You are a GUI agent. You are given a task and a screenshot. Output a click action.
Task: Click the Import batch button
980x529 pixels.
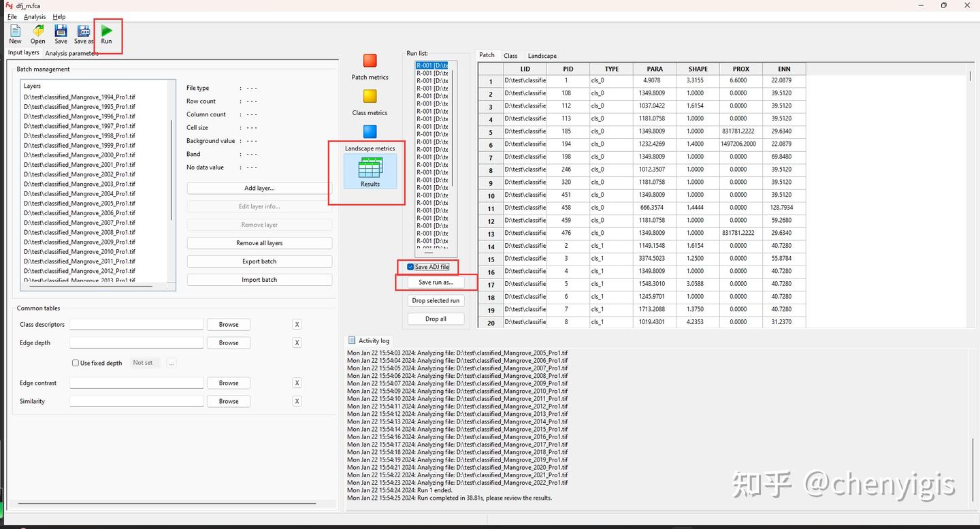tap(259, 280)
